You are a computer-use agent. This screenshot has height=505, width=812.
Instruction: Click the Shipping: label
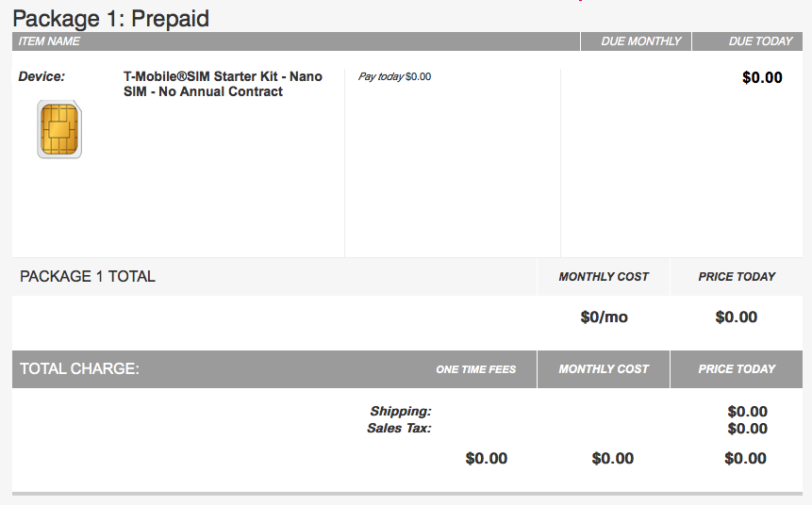coord(400,412)
